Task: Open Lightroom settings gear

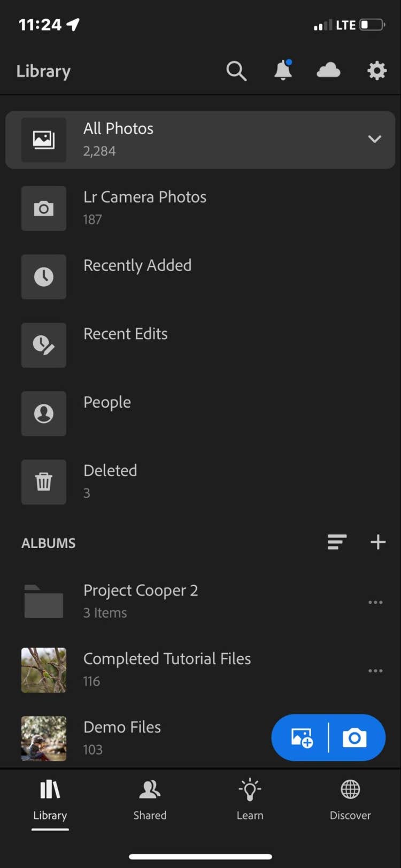Action: 376,70
